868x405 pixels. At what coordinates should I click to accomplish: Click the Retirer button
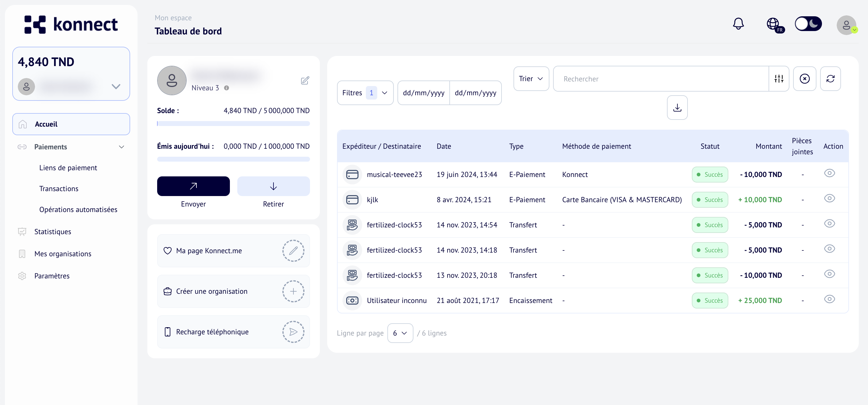click(x=273, y=186)
